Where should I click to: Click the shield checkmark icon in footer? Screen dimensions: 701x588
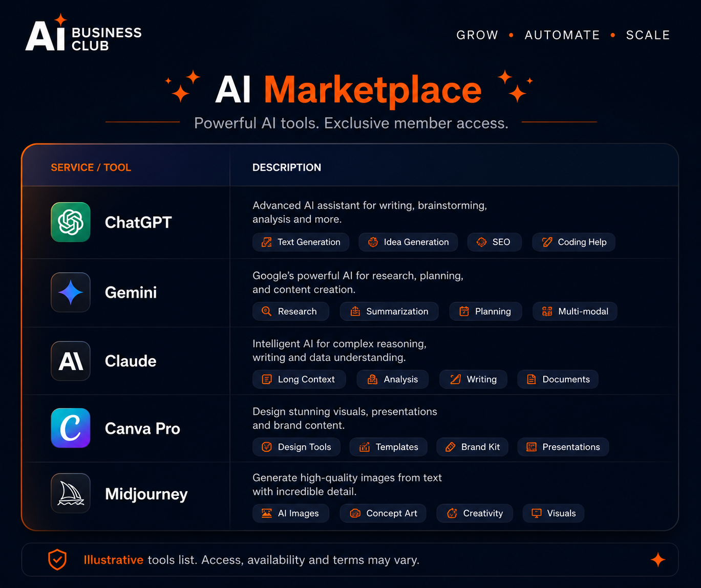57,559
